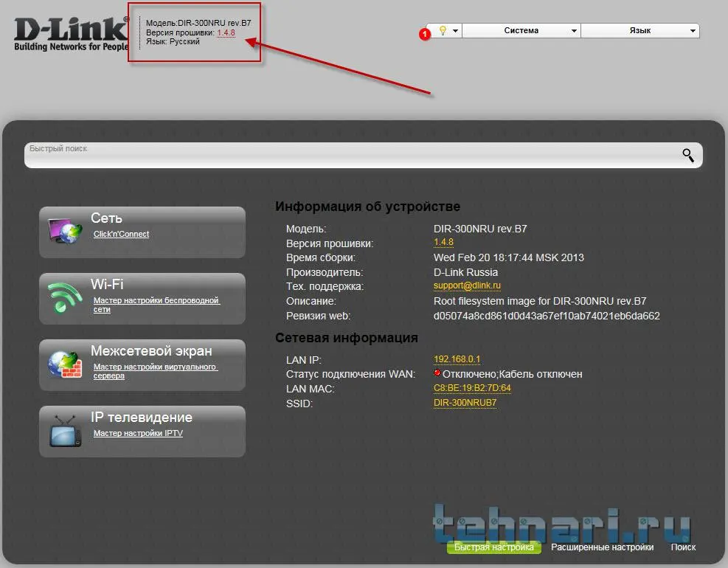Click the LAN MAC C8:BE:19:B2:7D:64 link
Viewport: 728px width, 568px height.
472,388
